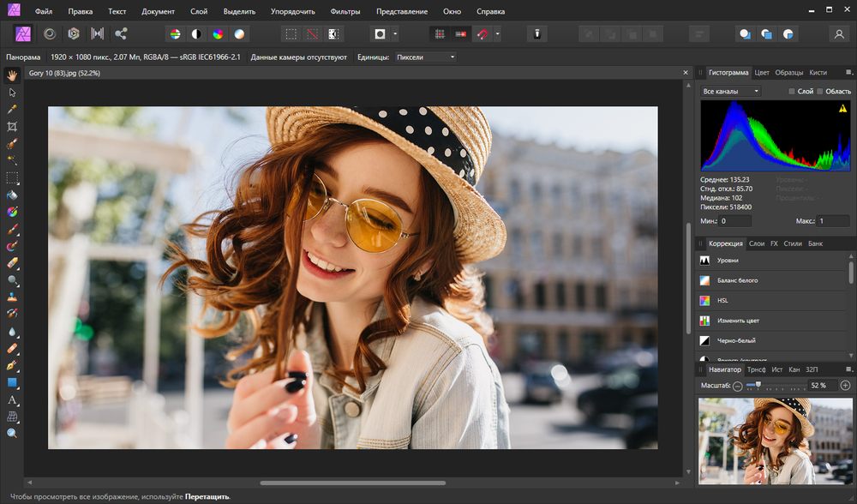Click the Баланс белого adjustment
The height and width of the screenshot is (504, 857).
tap(737, 280)
